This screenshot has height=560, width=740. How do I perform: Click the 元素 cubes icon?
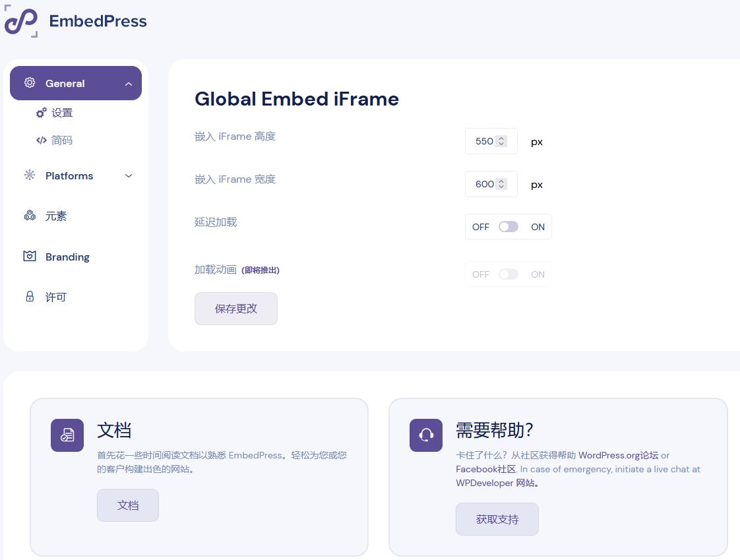coord(30,216)
